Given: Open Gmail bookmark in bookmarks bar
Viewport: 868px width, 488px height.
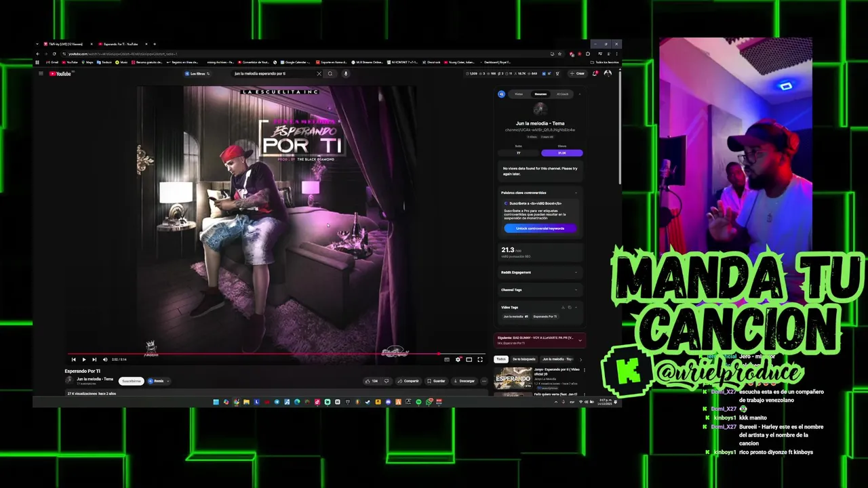Looking at the screenshot, I should (x=52, y=62).
